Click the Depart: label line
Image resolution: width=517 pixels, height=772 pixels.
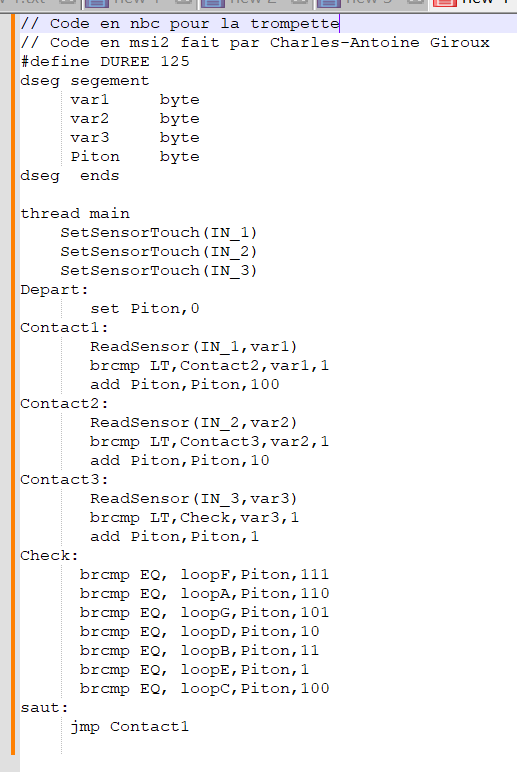tap(54, 290)
